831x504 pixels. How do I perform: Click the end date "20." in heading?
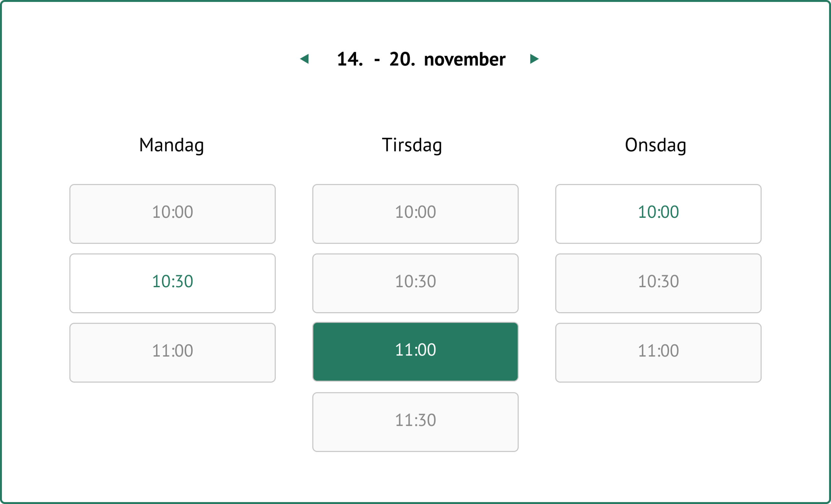coord(402,60)
